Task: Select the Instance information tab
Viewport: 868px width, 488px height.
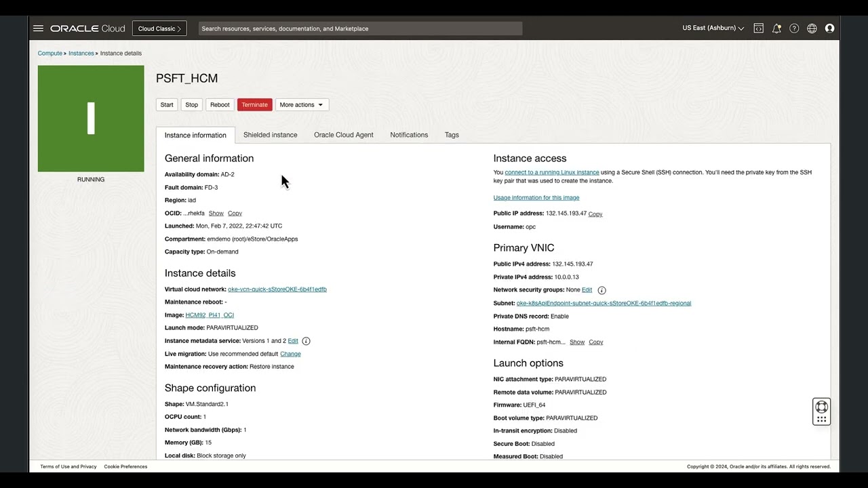Action: (x=195, y=135)
